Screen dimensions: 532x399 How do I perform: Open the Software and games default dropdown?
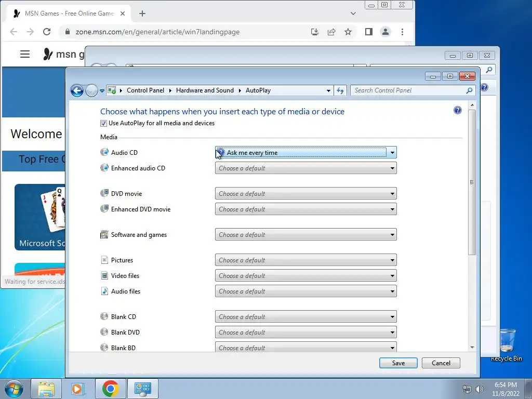(x=305, y=234)
